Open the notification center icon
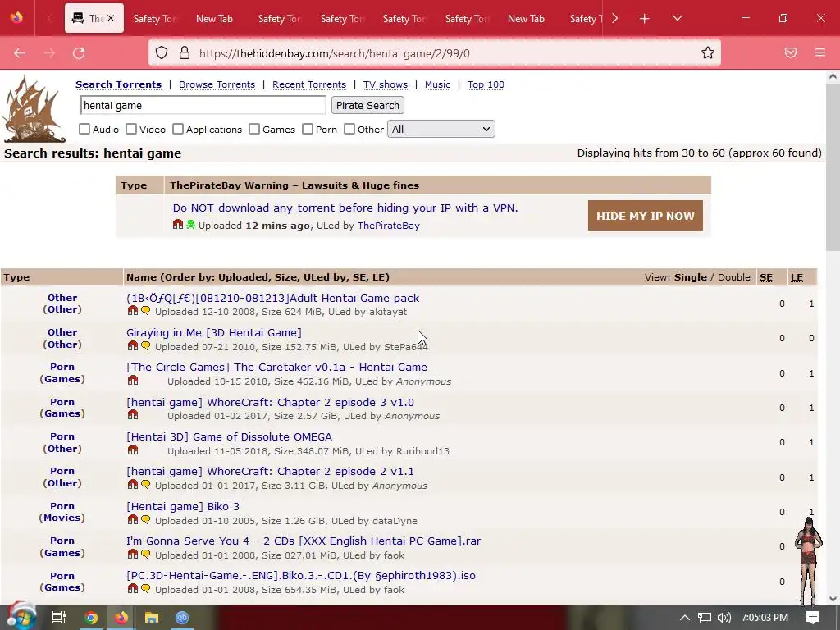This screenshot has width=840, height=630. pos(813,618)
